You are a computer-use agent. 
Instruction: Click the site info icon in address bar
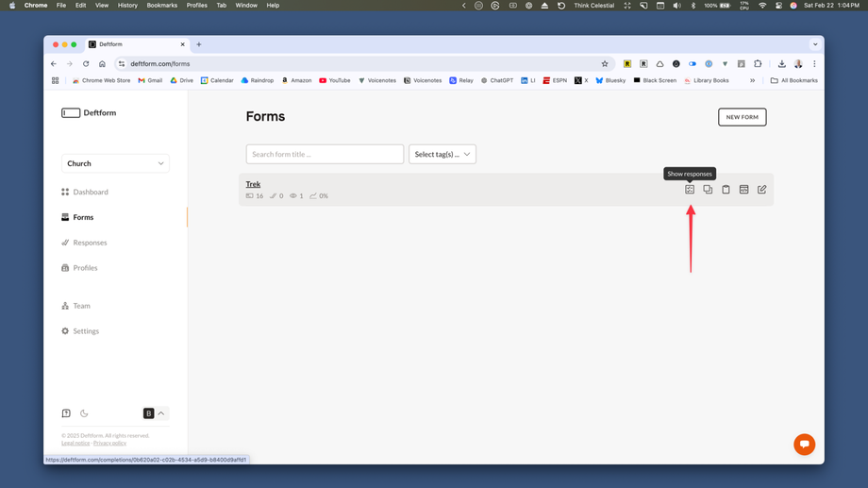tap(122, 63)
